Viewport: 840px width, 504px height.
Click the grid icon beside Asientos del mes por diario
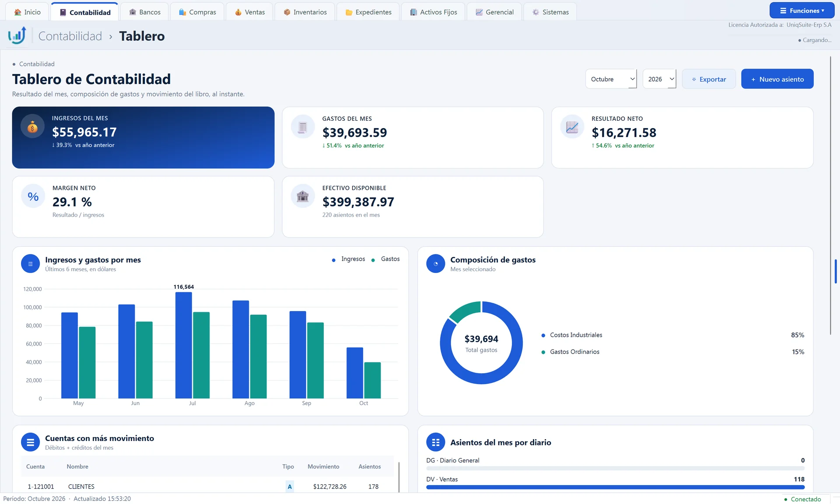[436, 442]
